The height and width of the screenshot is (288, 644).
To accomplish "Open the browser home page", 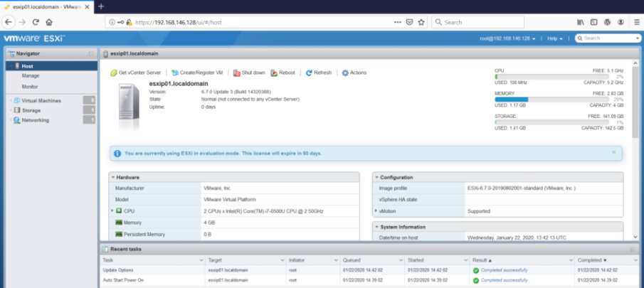I will click(x=49, y=22).
